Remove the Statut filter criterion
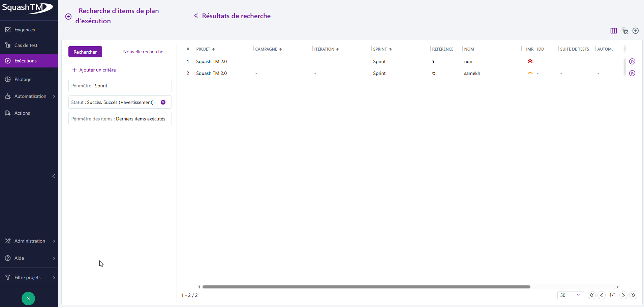Image resolution: width=644 pixels, height=307 pixels. tap(163, 102)
